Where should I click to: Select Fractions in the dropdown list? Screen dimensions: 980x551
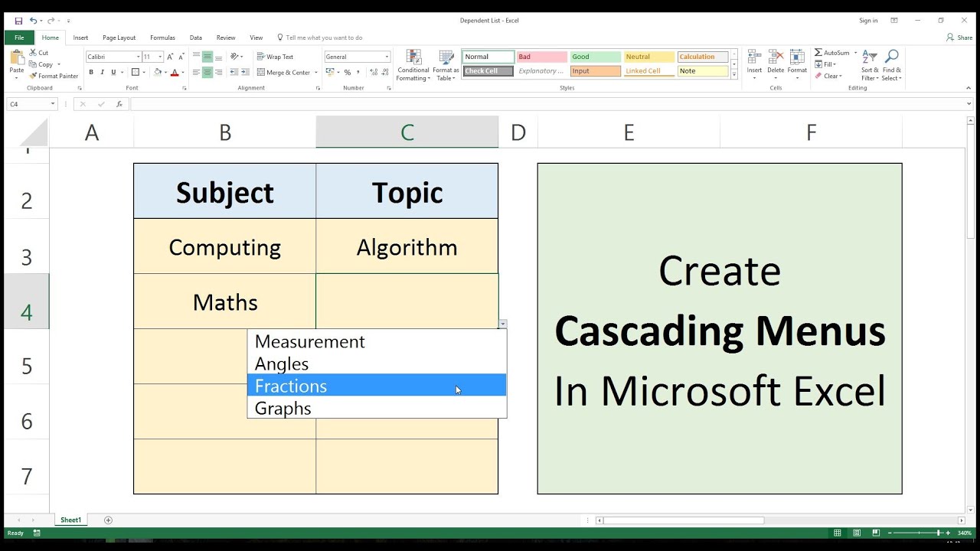coord(377,385)
